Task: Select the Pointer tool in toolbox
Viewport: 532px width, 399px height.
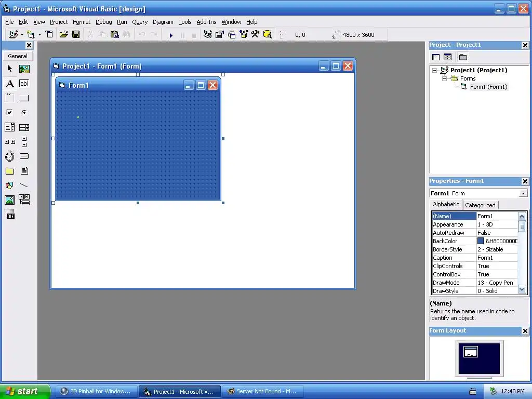Action: tap(9, 69)
